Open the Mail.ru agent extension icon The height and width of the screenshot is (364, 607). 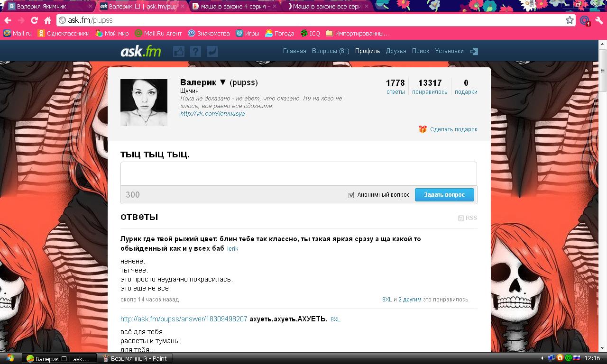(x=585, y=20)
